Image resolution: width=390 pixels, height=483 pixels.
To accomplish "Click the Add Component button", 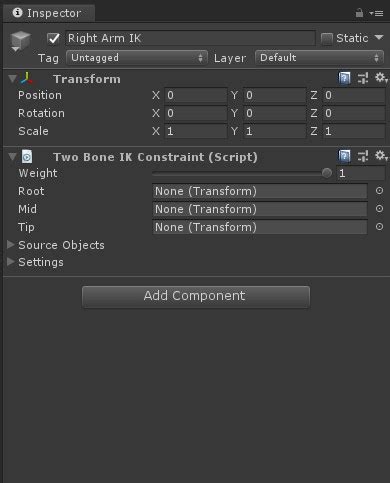I will [196, 296].
